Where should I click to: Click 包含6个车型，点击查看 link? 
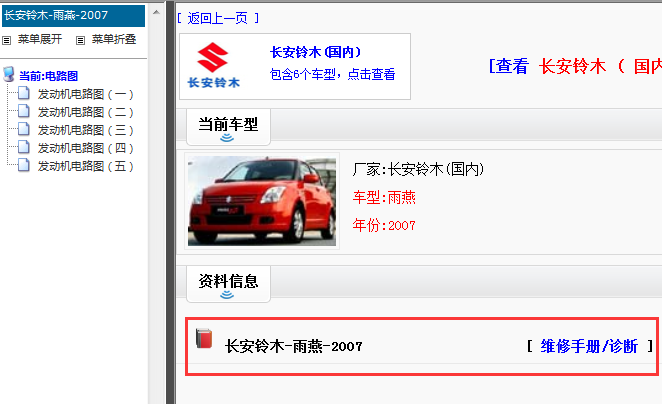(x=332, y=74)
